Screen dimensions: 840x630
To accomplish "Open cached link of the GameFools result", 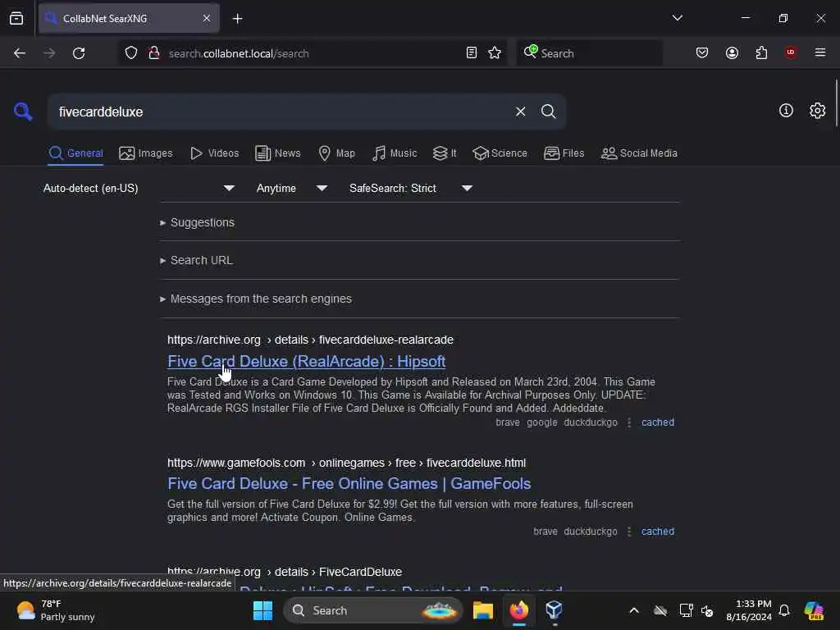I will click(x=657, y=532).
